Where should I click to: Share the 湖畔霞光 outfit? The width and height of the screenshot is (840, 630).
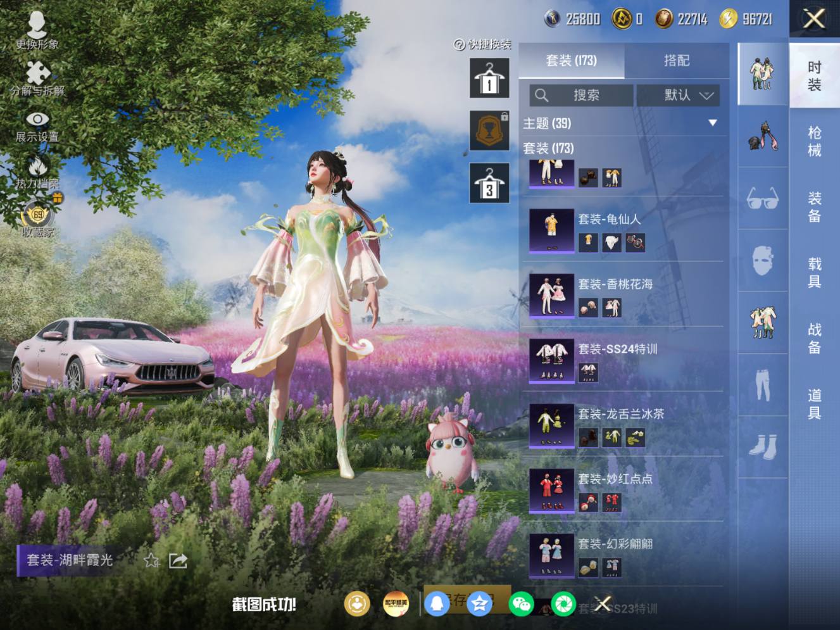pos(178,560)
